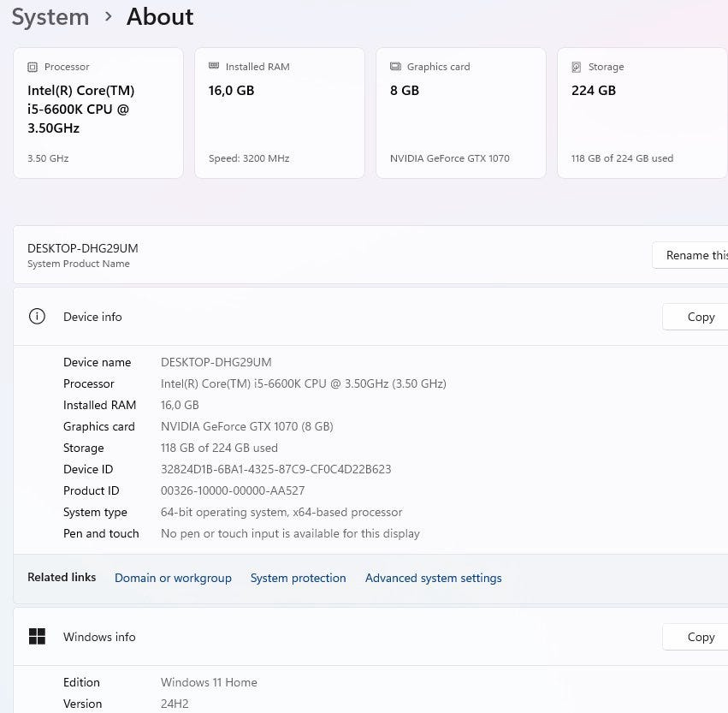
Task: Click the Graphics card icon
Action: point(395,67)
